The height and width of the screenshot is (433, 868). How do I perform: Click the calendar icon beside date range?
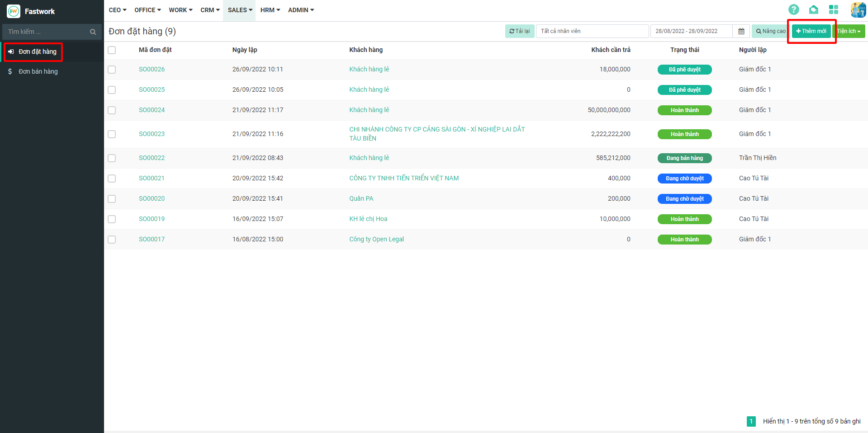[741, 31]
